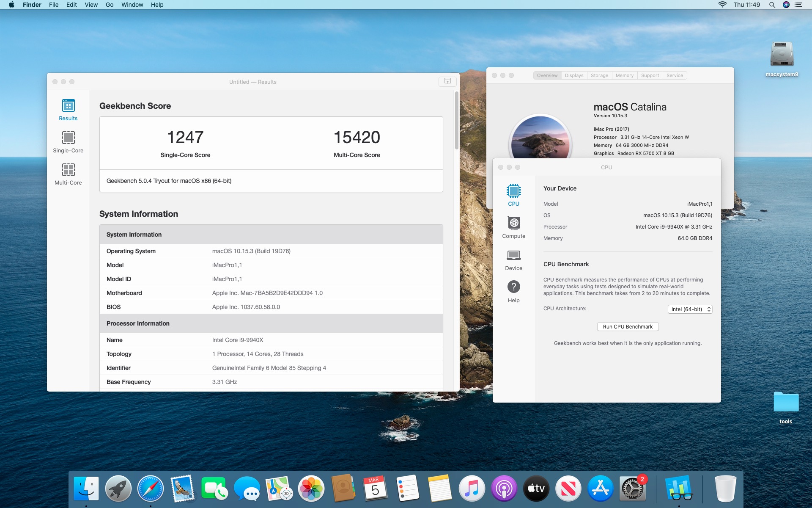
Task: Select the Results sidebar icon
Action: click(x=68, y=109)
